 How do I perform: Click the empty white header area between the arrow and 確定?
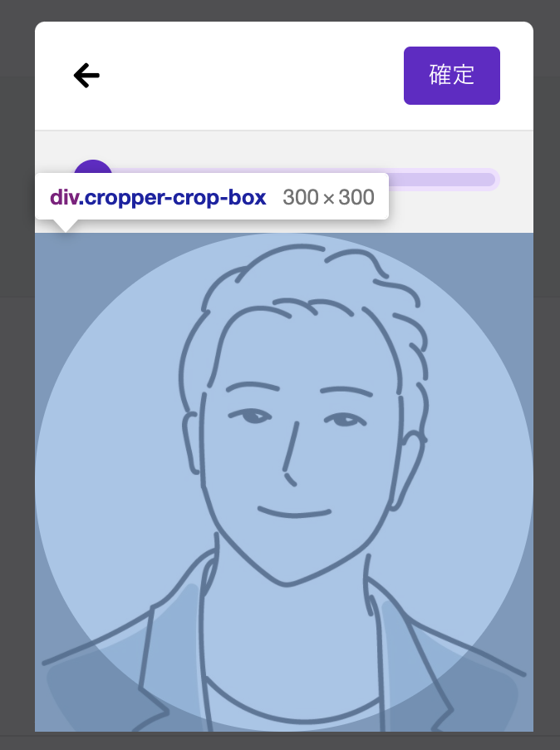click(252, 76)
